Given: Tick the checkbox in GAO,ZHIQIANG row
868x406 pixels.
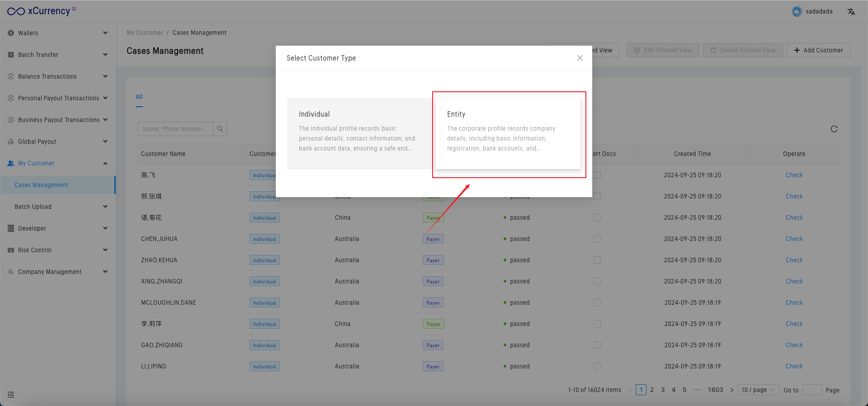Looking at the screenshot, I should [597, 345].
